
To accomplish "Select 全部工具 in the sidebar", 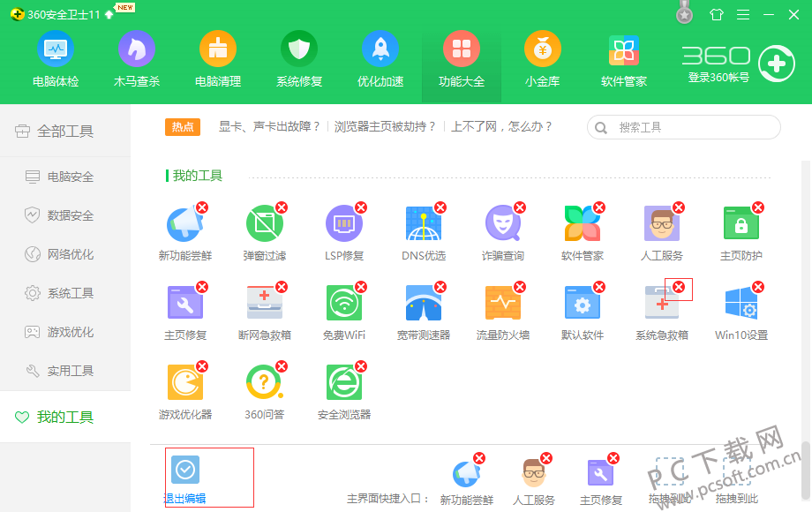I will 65,132.
